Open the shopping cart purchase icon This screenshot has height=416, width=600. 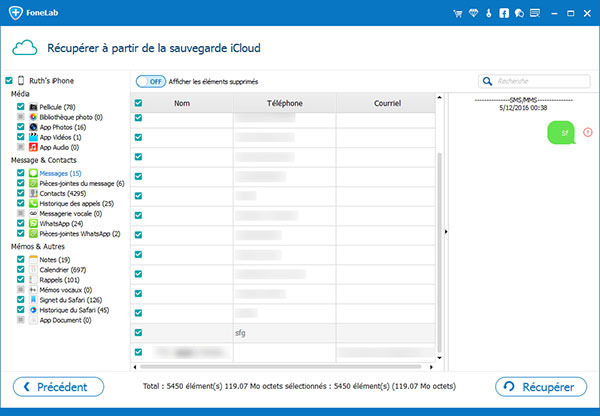pyautogui.click(x=458, y=13)
